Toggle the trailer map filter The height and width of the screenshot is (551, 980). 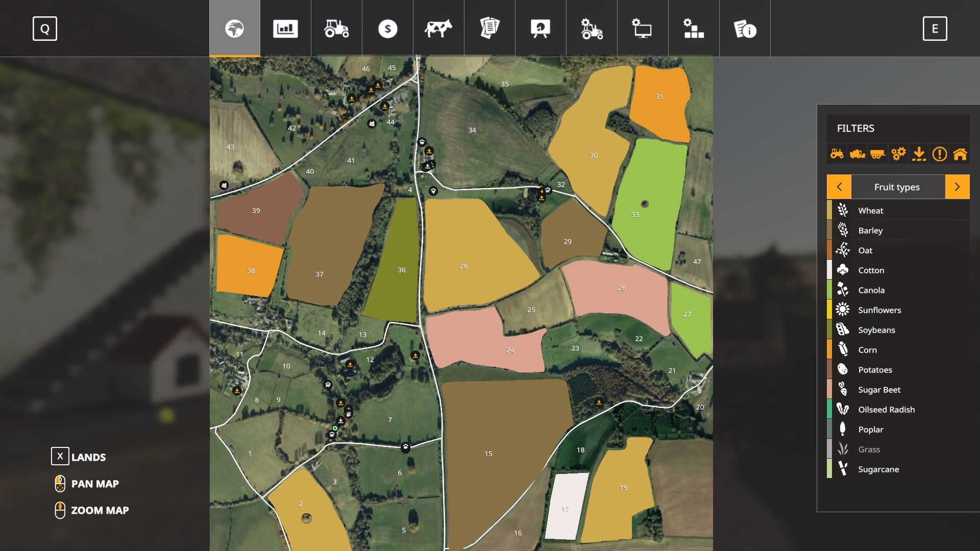pos(878,154)
